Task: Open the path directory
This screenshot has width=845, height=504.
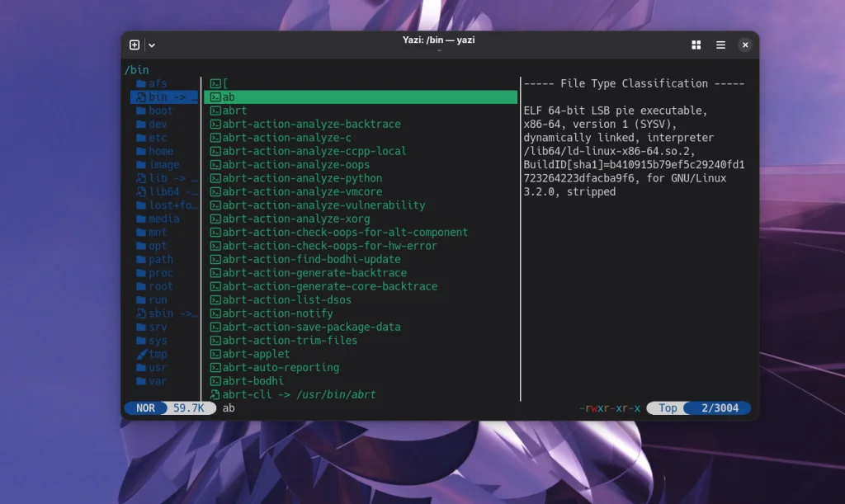Action: 161,260
